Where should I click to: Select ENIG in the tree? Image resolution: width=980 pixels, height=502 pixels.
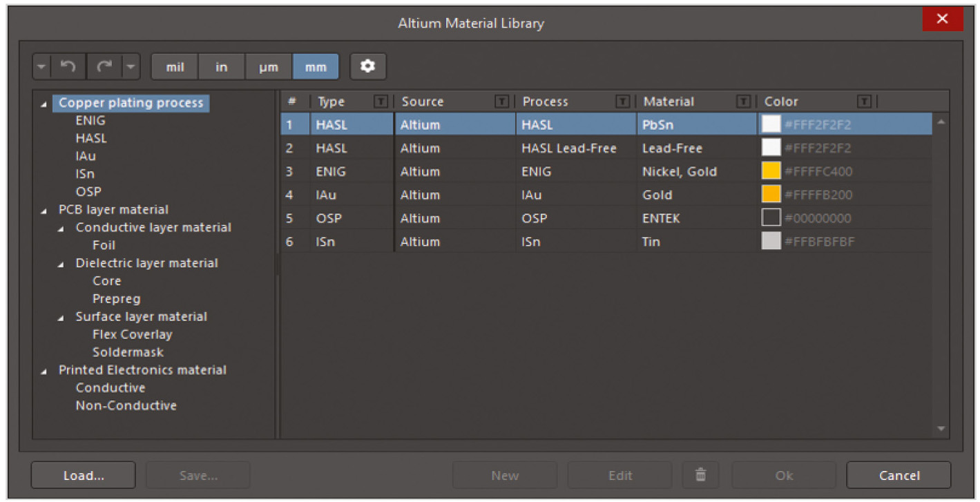(90, 120)
